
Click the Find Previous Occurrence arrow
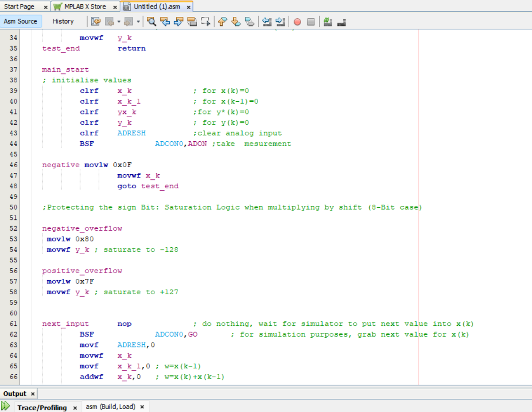(166, 22)
